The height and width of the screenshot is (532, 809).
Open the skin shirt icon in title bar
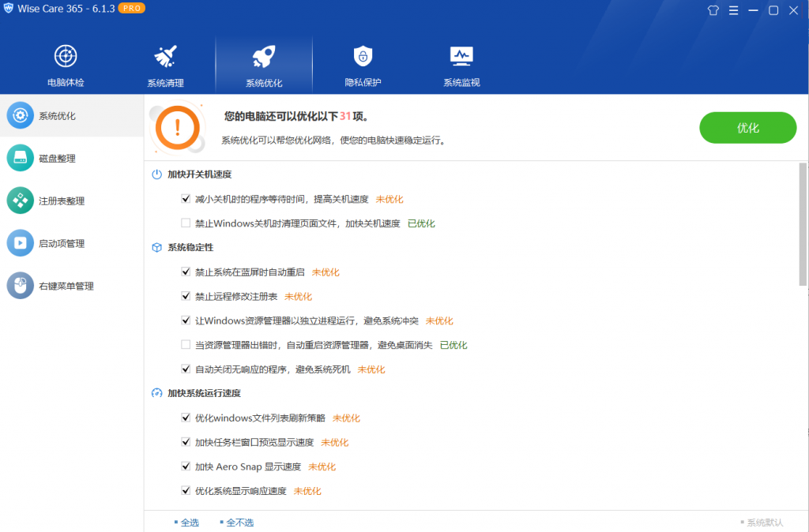713,10
